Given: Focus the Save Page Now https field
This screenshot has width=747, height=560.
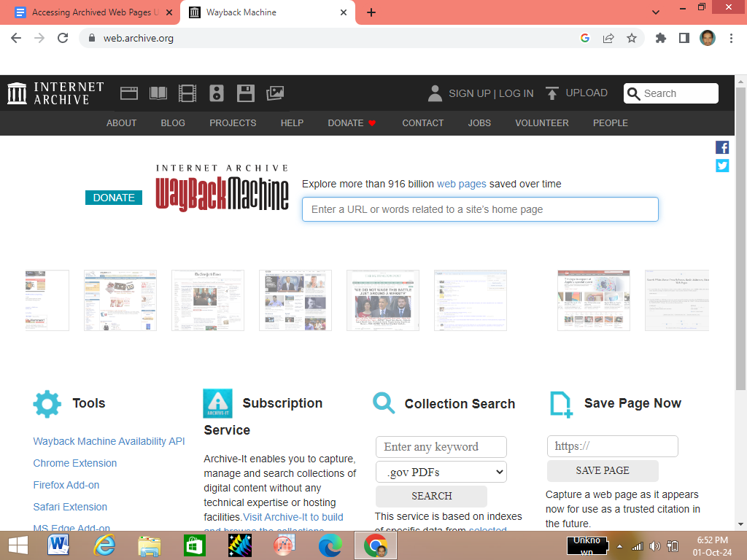Looking at the screenshot, I should pos(612,446).
